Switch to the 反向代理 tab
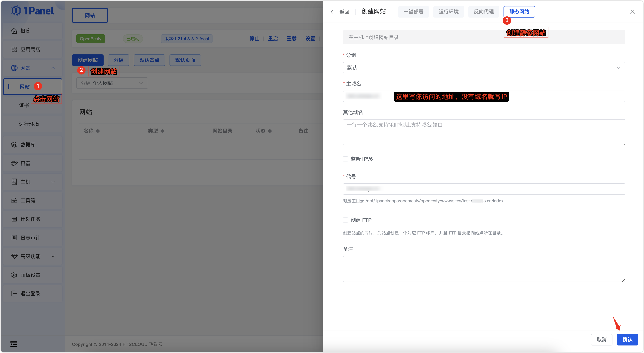644x353 pixels. [x=483, y=12]
